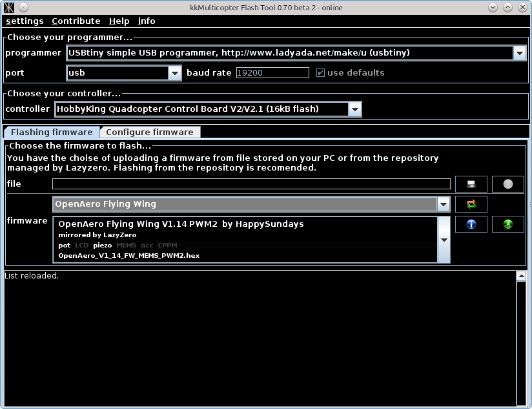532x409 pixels.
Task: Switch to the Configure firmware tab
Action: (x=150, y=132)
